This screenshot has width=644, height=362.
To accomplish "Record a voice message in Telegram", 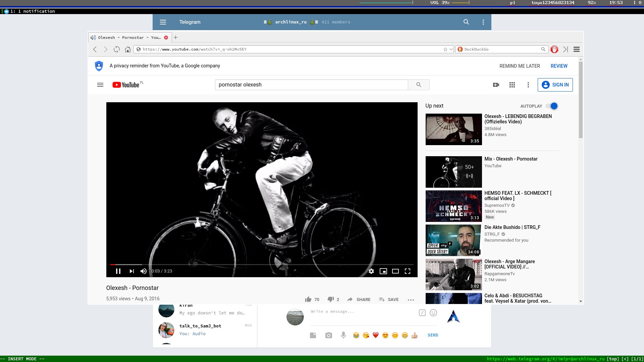I will click(343, 335).
